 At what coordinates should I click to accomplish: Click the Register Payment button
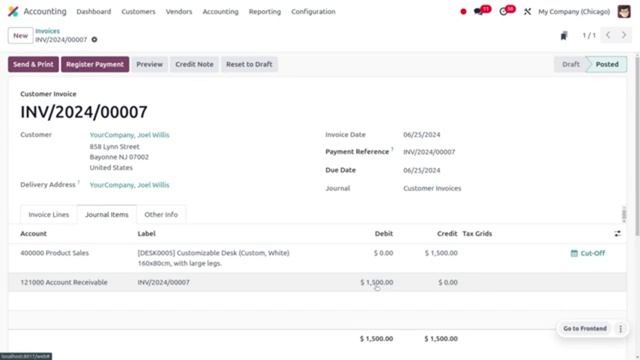(95, 64)
